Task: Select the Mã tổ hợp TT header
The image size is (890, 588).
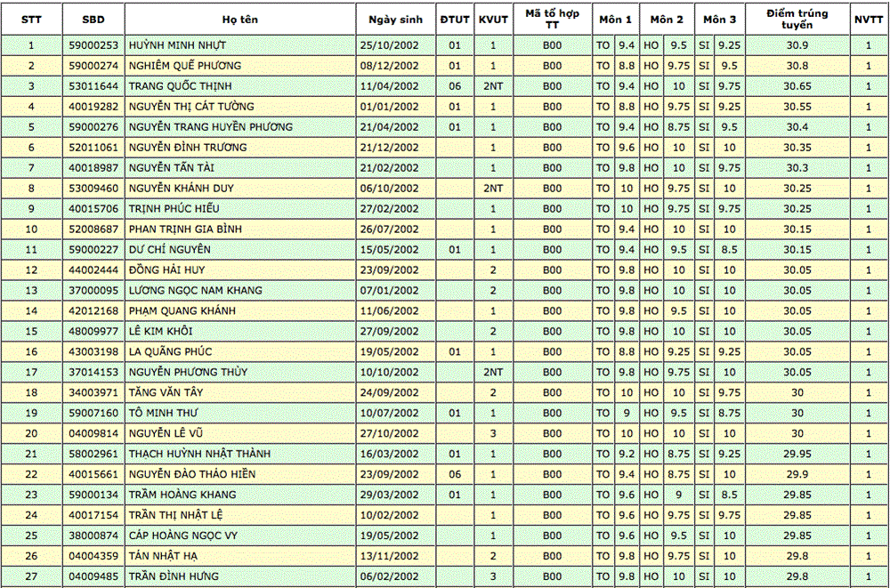Action: pyautogui.click(x=553, y=20)
